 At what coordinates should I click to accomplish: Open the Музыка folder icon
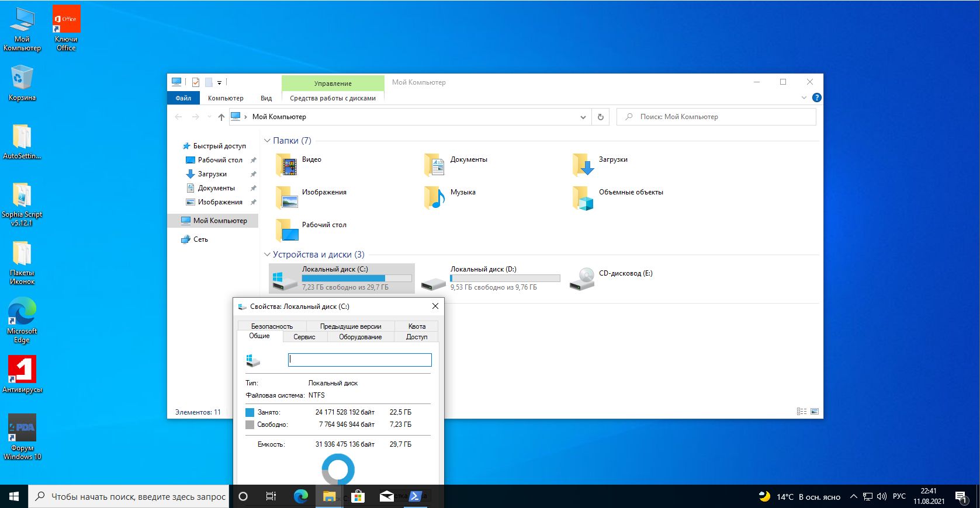coord(435,197)
